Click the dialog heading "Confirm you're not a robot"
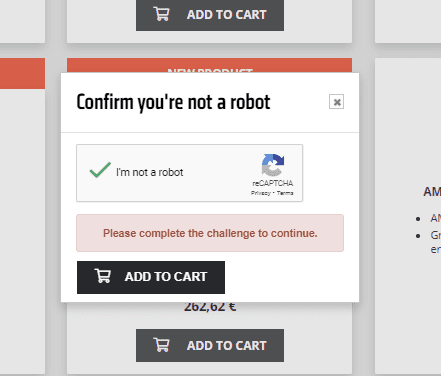This screenshot has width=441, height=376. pyautogui.click(x=173, y=102)
